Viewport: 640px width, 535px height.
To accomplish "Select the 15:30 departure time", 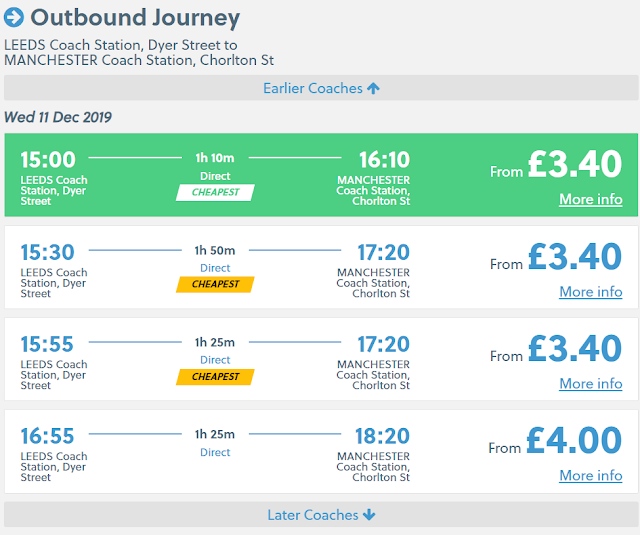I will coord(48,252).
